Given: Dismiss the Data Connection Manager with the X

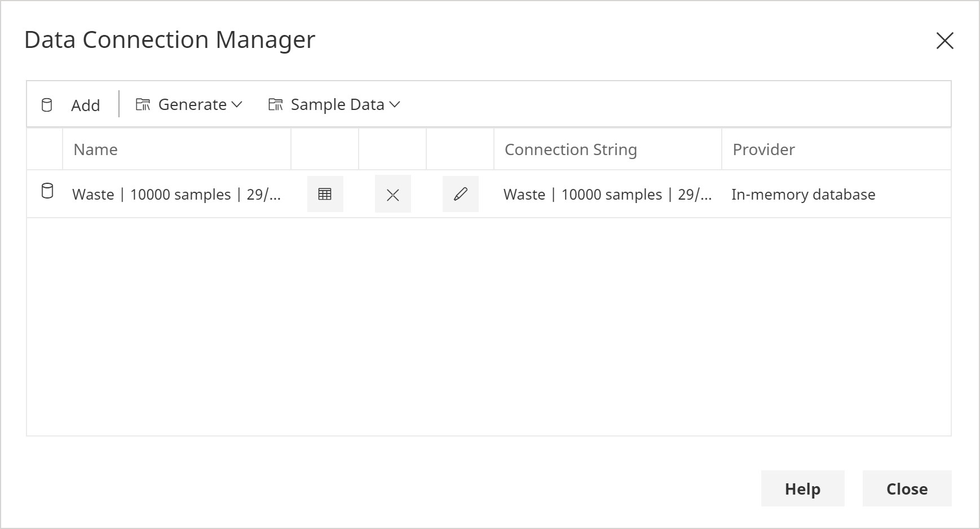Looking at the screenshot, I should point(944,41).
